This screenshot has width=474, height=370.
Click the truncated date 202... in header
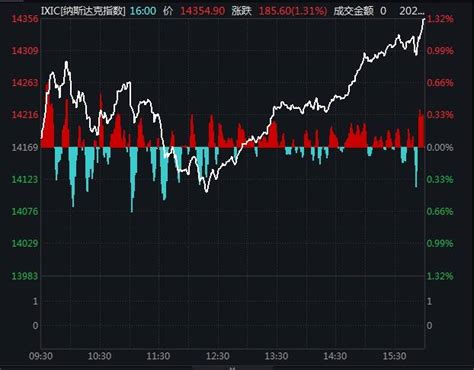tap(412, 11)
